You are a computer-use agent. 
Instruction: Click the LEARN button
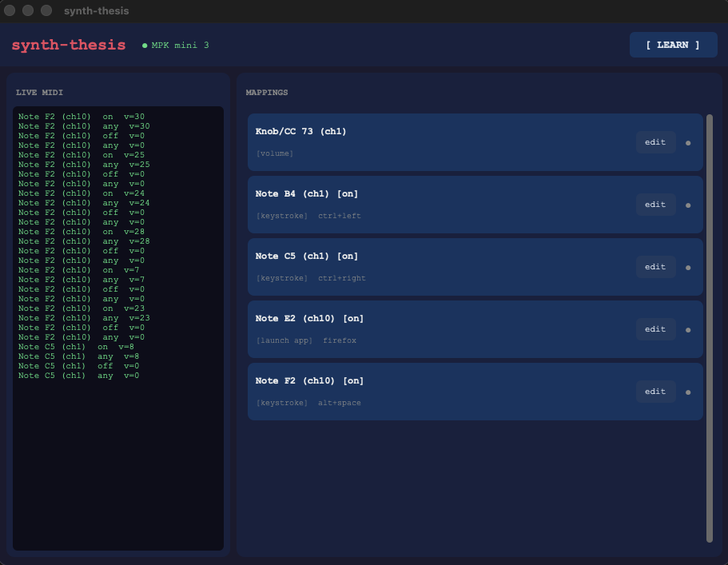(x=673, y=45)
